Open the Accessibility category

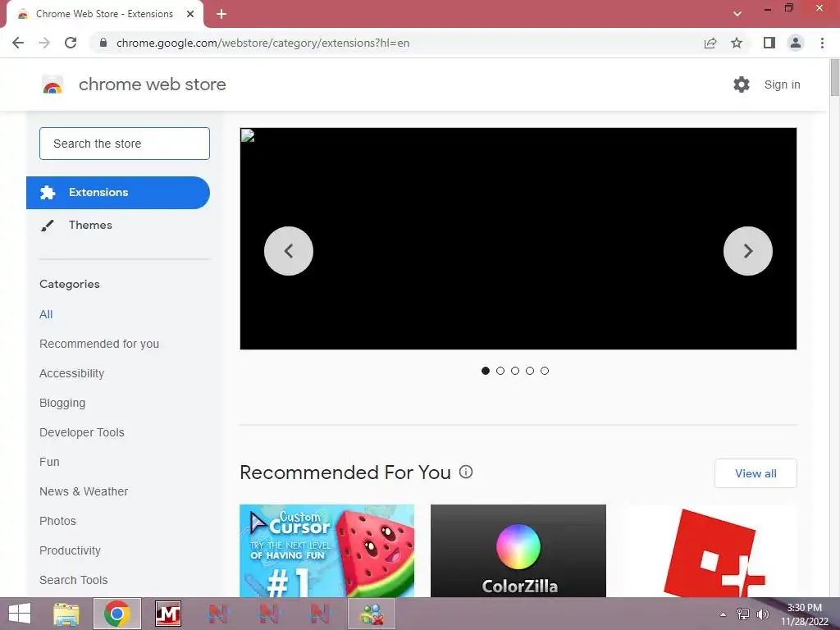pos(72,373)
